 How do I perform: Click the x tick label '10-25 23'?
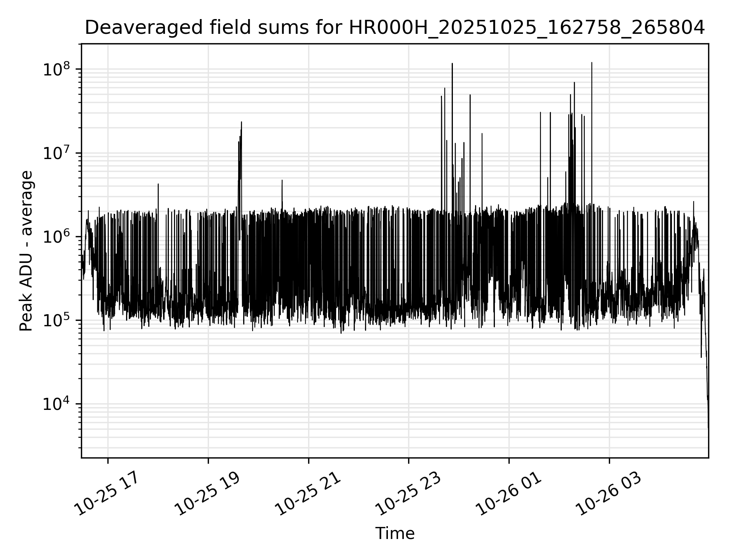pyautogui.click(x=407, y=494)
